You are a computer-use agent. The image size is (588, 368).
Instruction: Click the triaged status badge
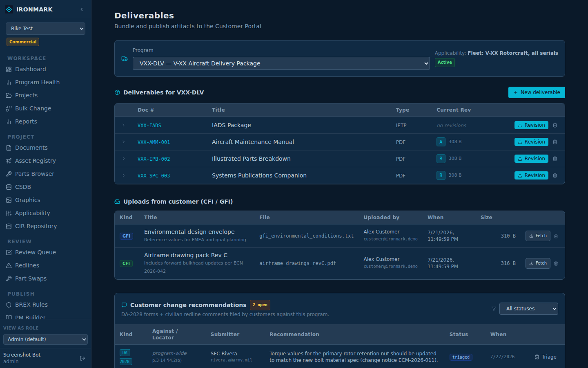(461, 357)
